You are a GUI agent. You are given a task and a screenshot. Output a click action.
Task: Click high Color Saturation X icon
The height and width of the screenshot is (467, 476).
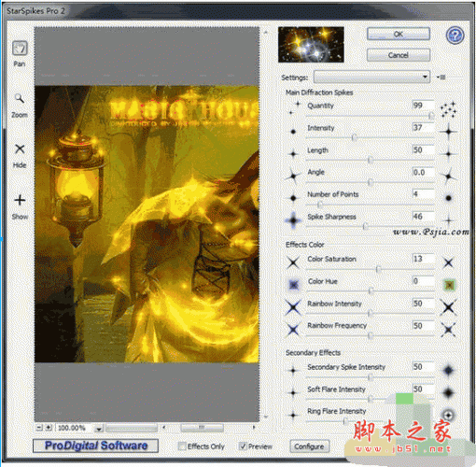(448, 262)
